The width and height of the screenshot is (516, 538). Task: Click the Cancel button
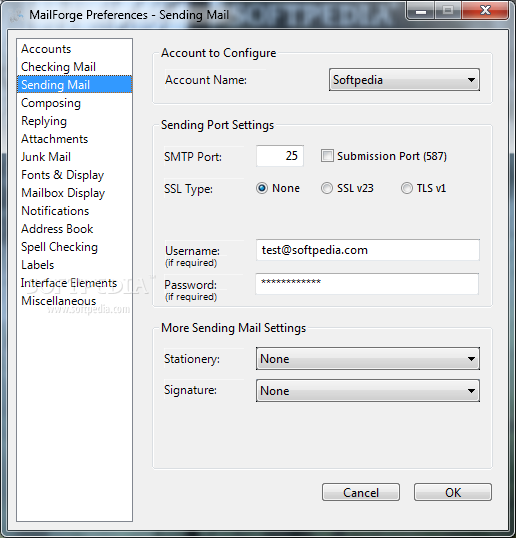[361, 492]
